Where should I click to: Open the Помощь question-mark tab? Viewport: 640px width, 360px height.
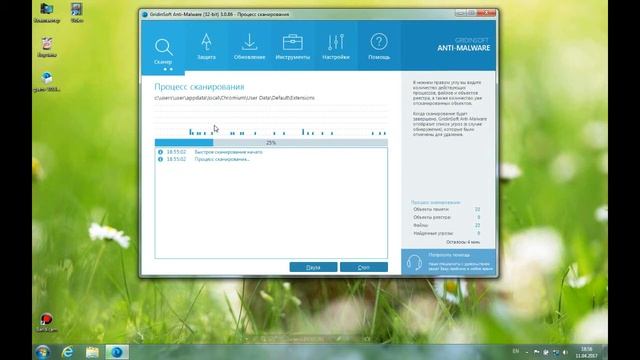click(379, 46)
